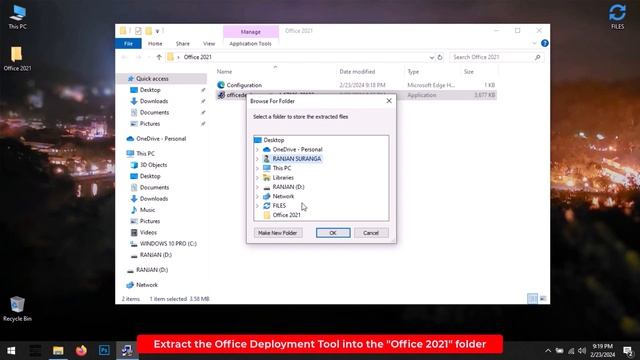Viewport: 640px width, 360px height.
Task: Click the Manage contextual tab
Action: [x=251, y=31]
